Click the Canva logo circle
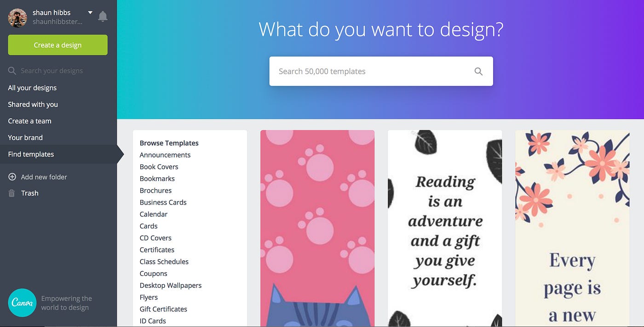This screenshot has width=644, height=327. (22, 303)
